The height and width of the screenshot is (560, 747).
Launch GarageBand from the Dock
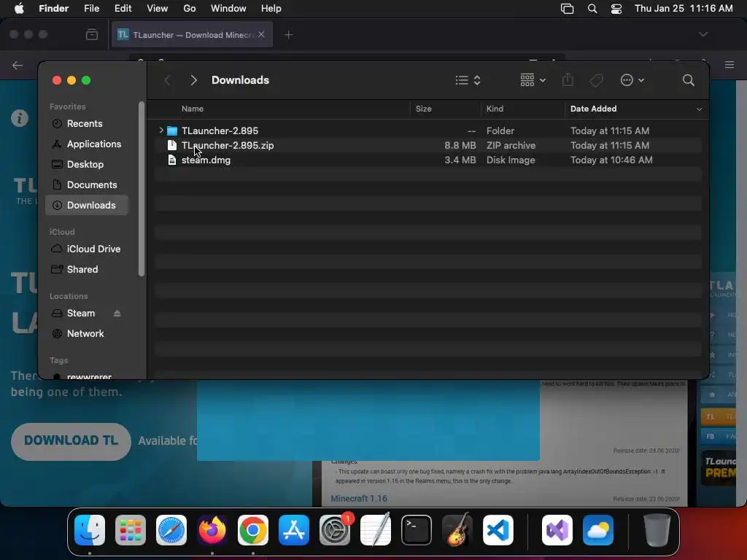(x=457, y=530)
